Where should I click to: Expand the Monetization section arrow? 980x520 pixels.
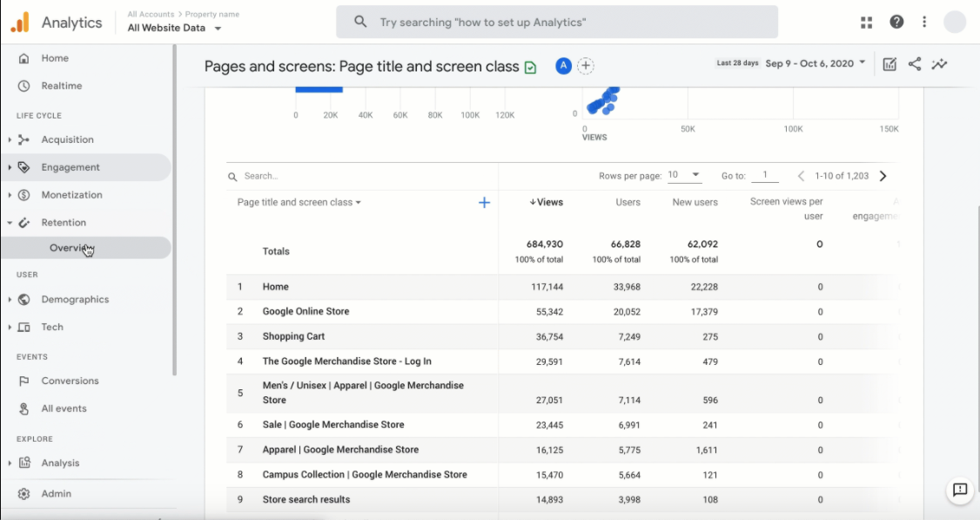point(10,194)
